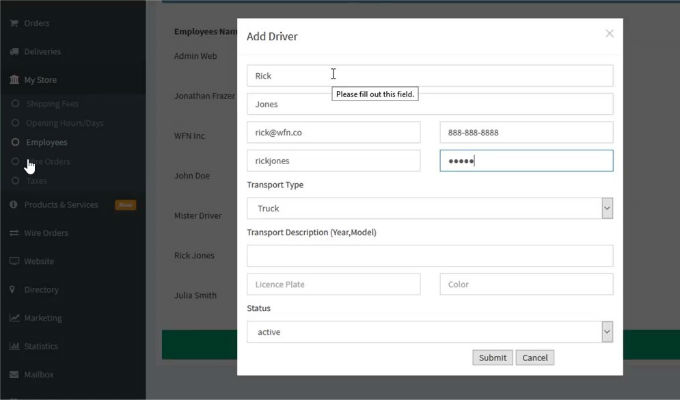Select the Taxes circle bullet
The width and height of the screenshot is (680, 400).
tap(15, 181)
